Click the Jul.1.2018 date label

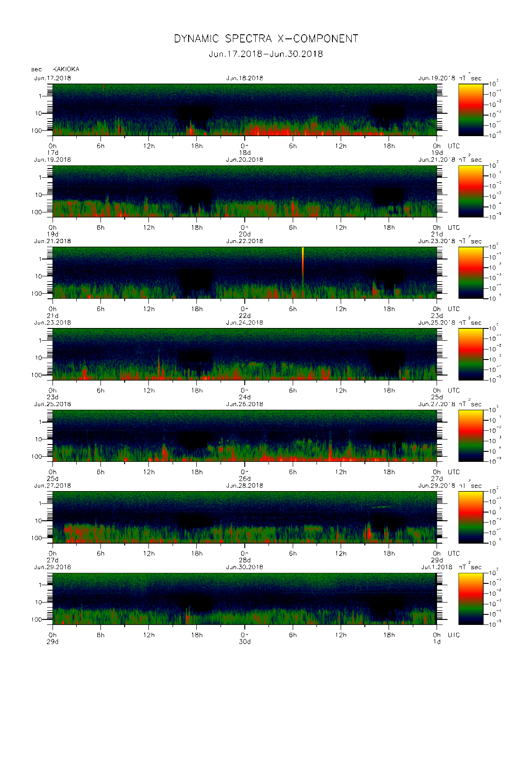pyautogui.click(x=437, y=567)
